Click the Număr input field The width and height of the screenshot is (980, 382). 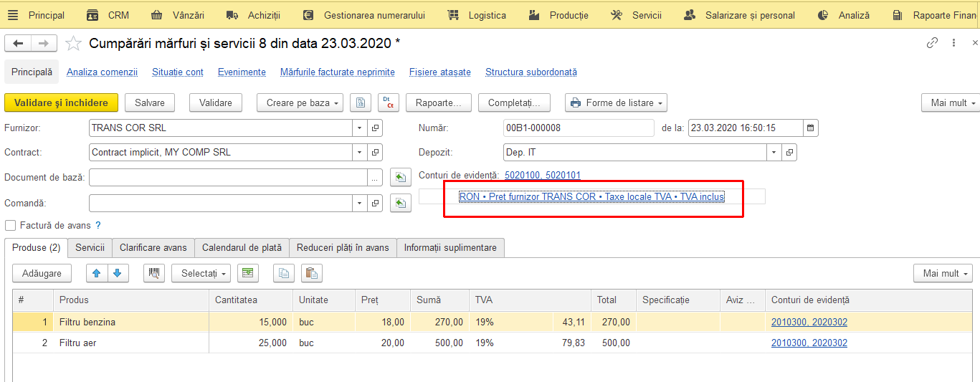tap(579, 128)
